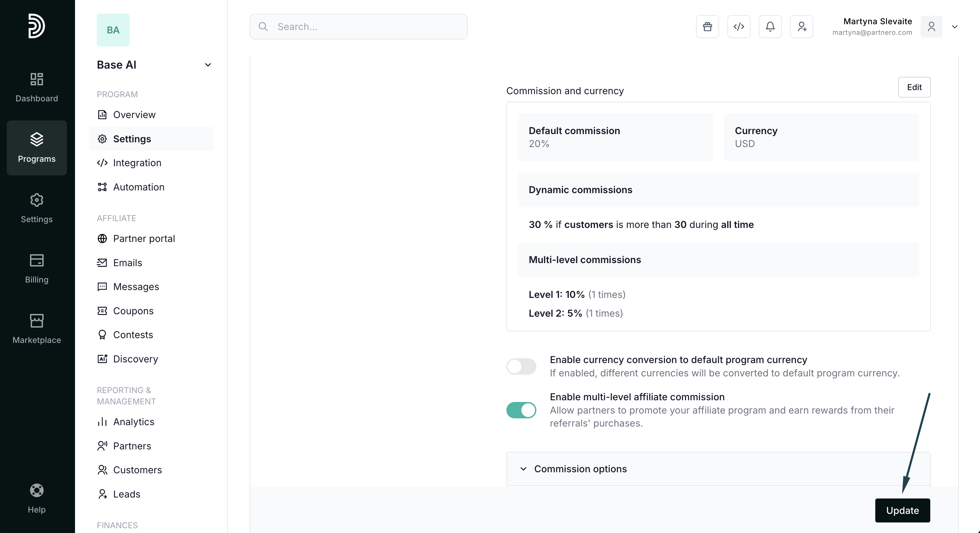Disable multi-level affiliate commission toggle
The height and width of the screenshot is (533, 980).
point(521,410)
